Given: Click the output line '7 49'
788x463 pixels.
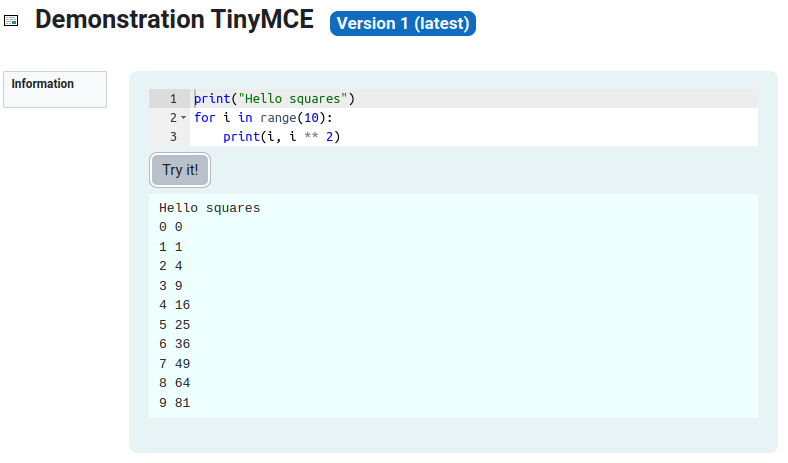Looking at the screenshot, I should click(x=174, y=363).
